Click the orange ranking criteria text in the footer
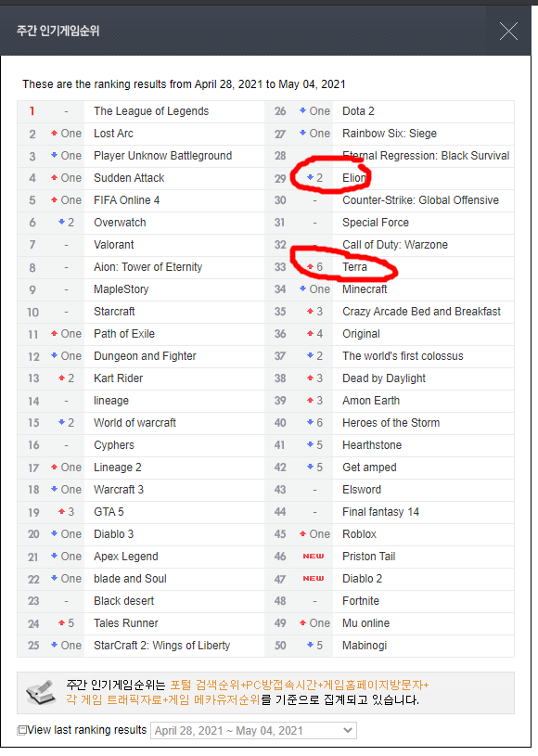Viewport: 538px width, 756px height. click(x=248, y=692)
